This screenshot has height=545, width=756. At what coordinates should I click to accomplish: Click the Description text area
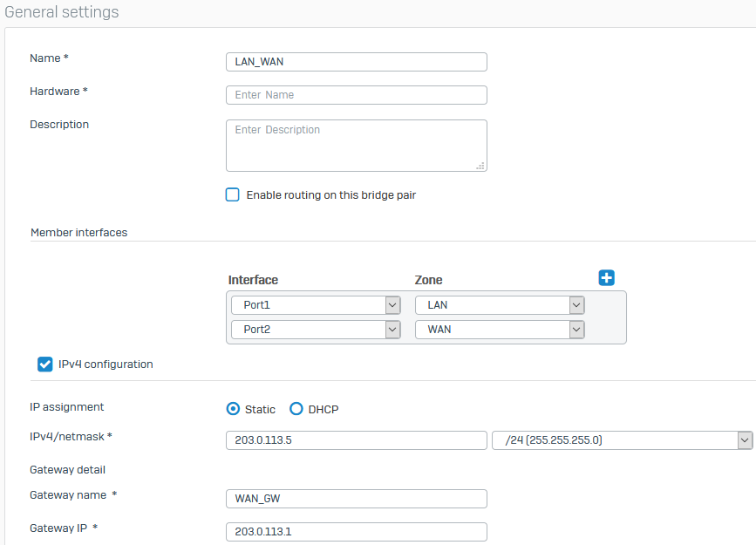pyautogui.click(x=356, y=145)
